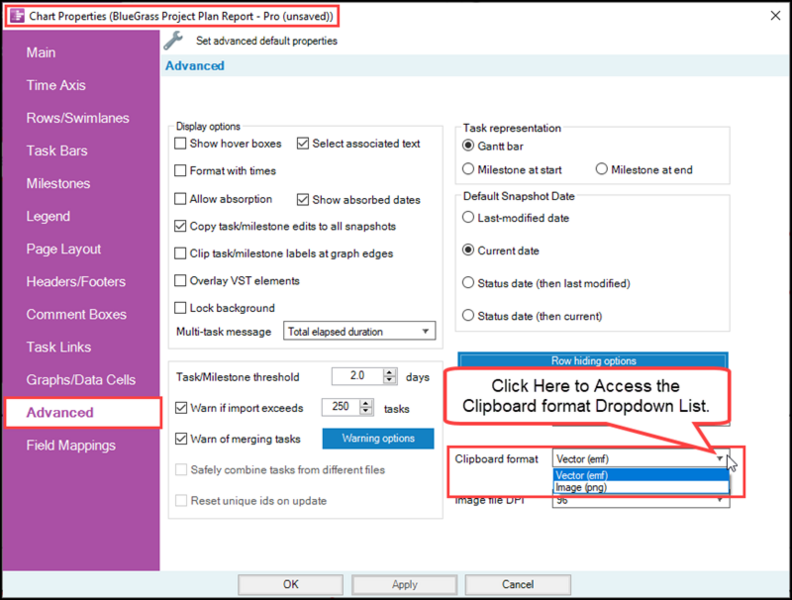The image size is (792, 600).
Task: Click the Chart Properties title bar app icon
Action: (x=17, y=16)
